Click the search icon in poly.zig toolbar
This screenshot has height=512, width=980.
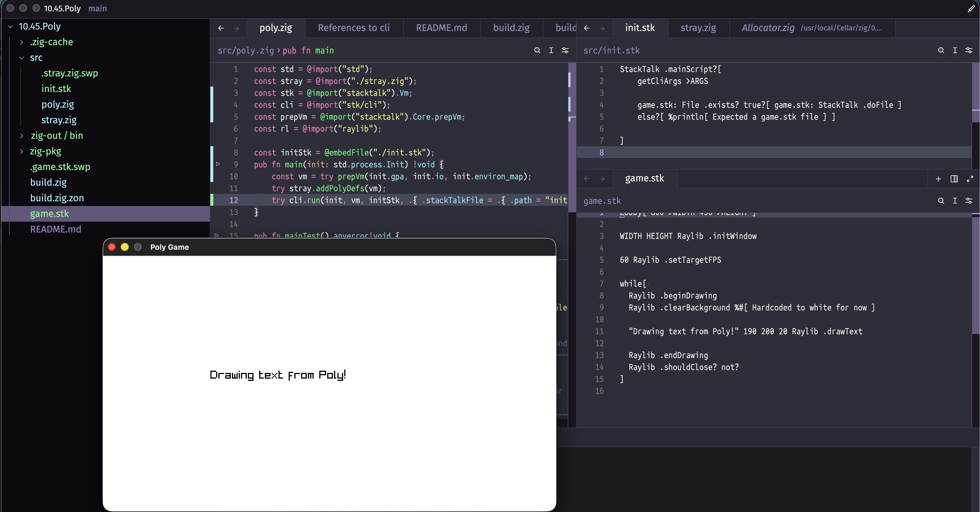[x=537, y=50]
